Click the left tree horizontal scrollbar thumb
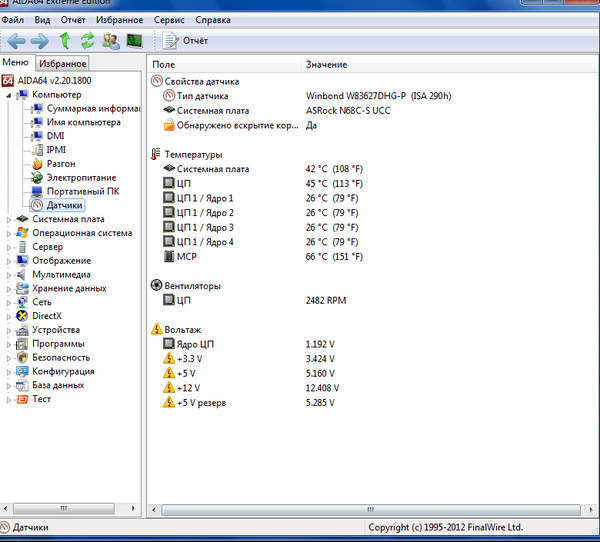 click(64, 509)
